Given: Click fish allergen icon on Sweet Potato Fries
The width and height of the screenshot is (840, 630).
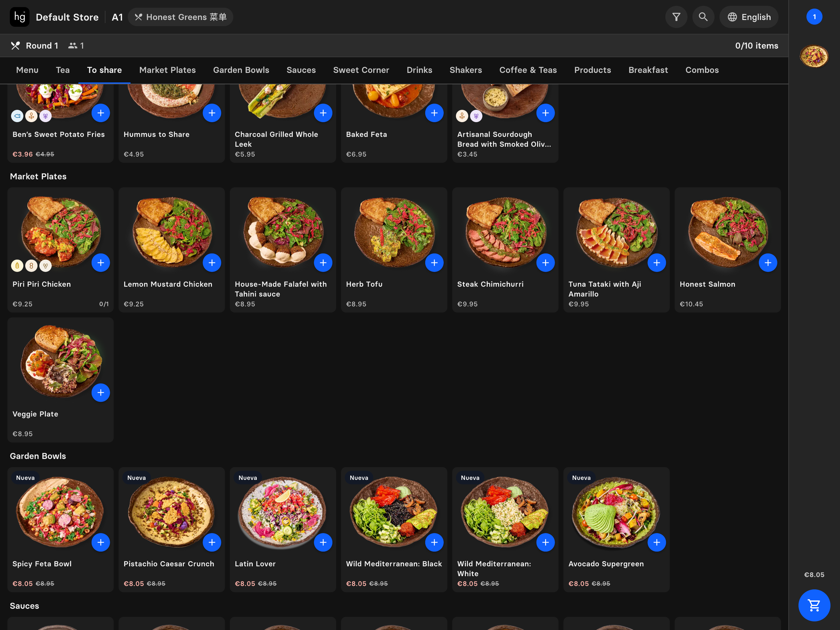Looking at the screenshot, I should pyautogui.click(x=17, y=116).
